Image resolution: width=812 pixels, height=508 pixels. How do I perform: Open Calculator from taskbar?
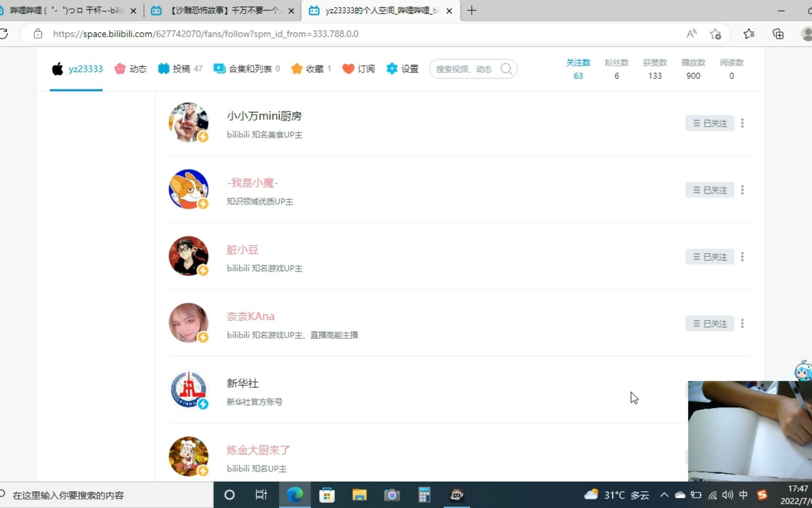[424, 495]
